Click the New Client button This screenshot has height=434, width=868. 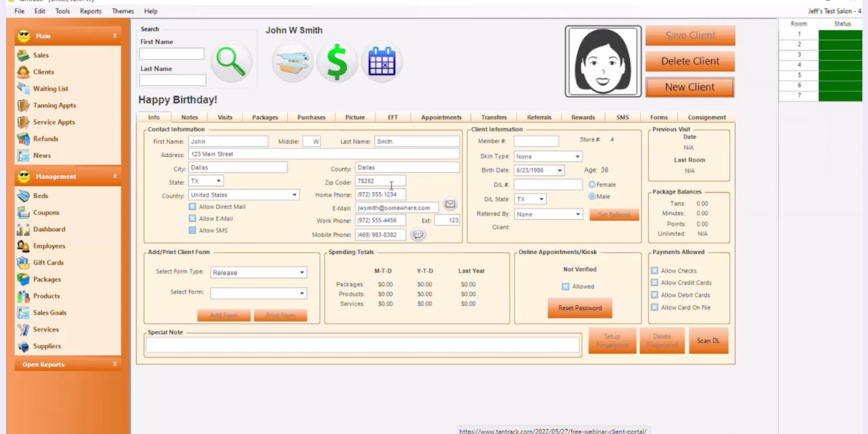tap(690, 87)
